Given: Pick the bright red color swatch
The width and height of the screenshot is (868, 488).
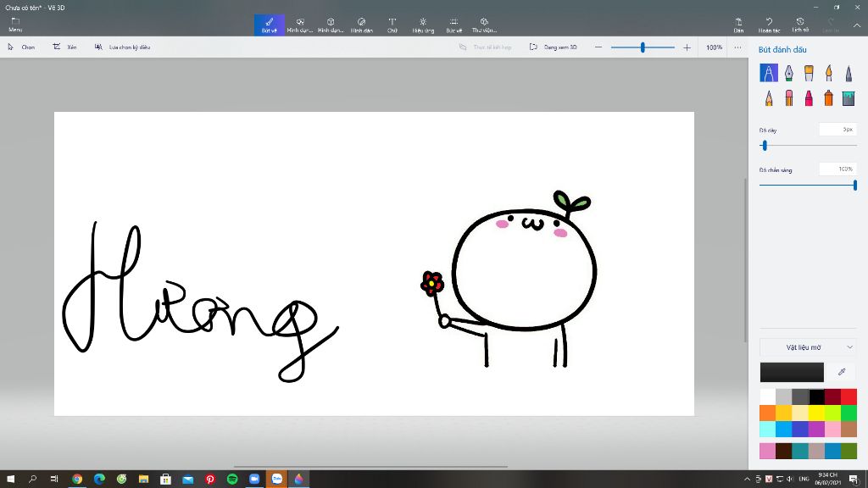Looking at the screenshot, I should (x=849, y=396).
